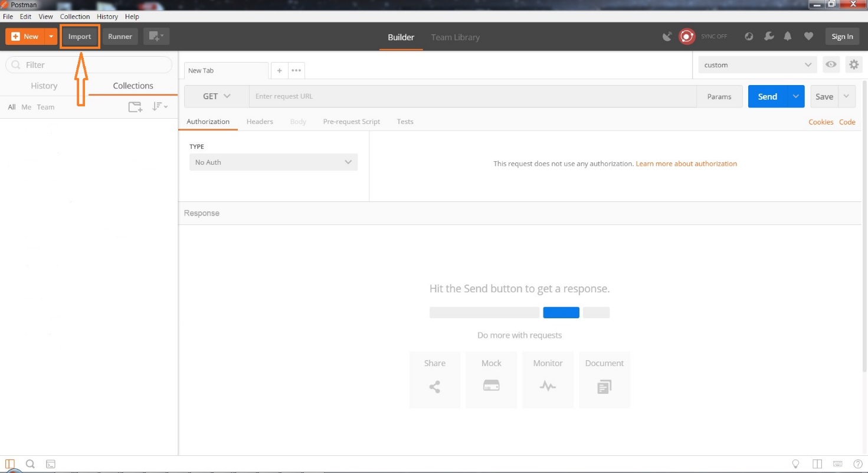Image resolution: width=868 pixels, height=473 pixels.
Task: Open the notifications bell icon
Action: click(x=788, y=37)
